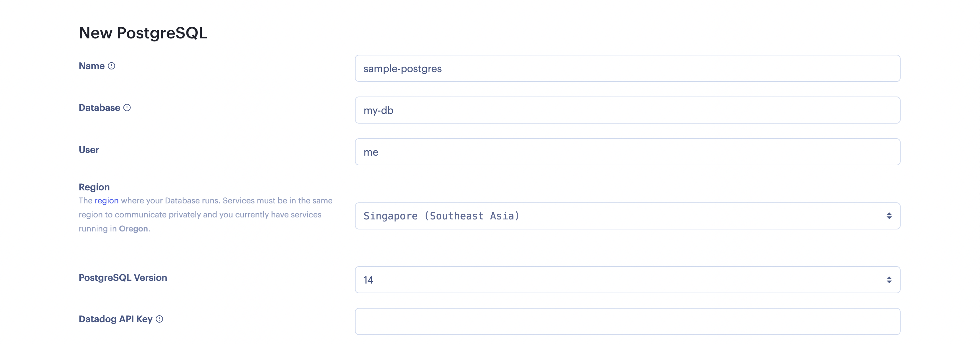Screen dimensions: 980x344
Task: Click the "Database" field label
Action: tap(99, 108)
